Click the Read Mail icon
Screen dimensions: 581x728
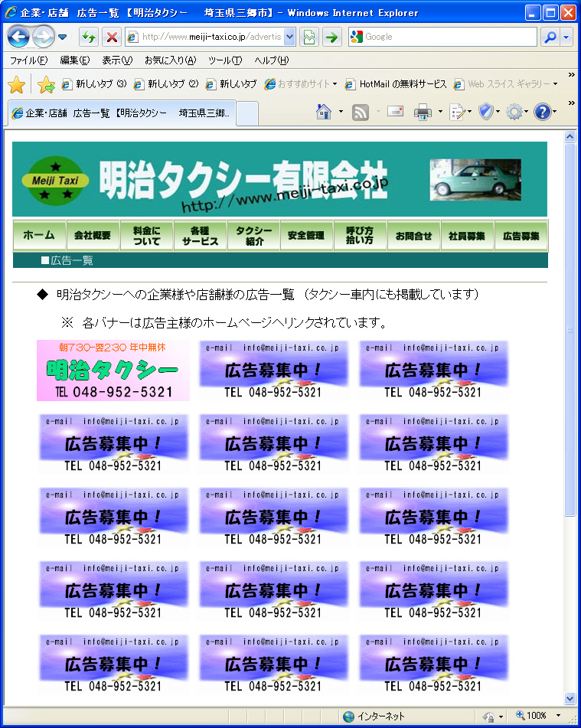coord(395,112)
